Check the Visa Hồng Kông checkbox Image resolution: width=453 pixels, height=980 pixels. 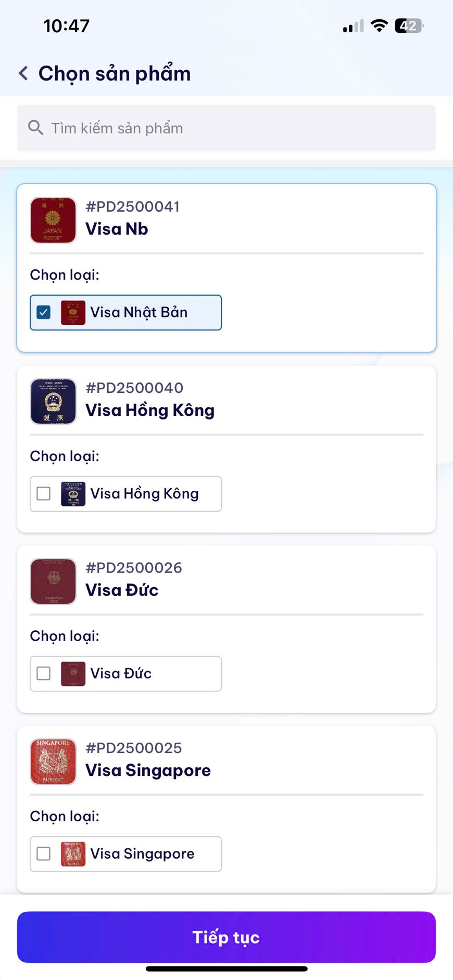click(44, 493)
